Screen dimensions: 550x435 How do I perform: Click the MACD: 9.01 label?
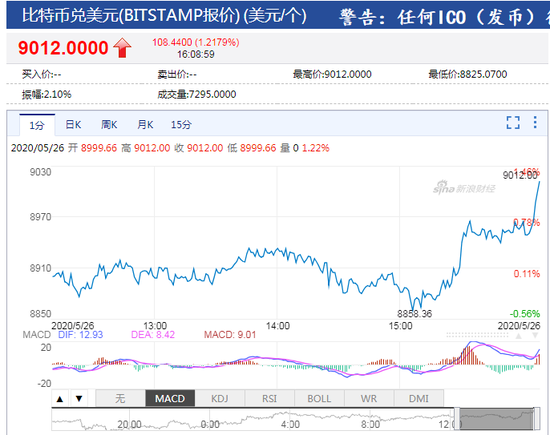click(x=230, y=335)
